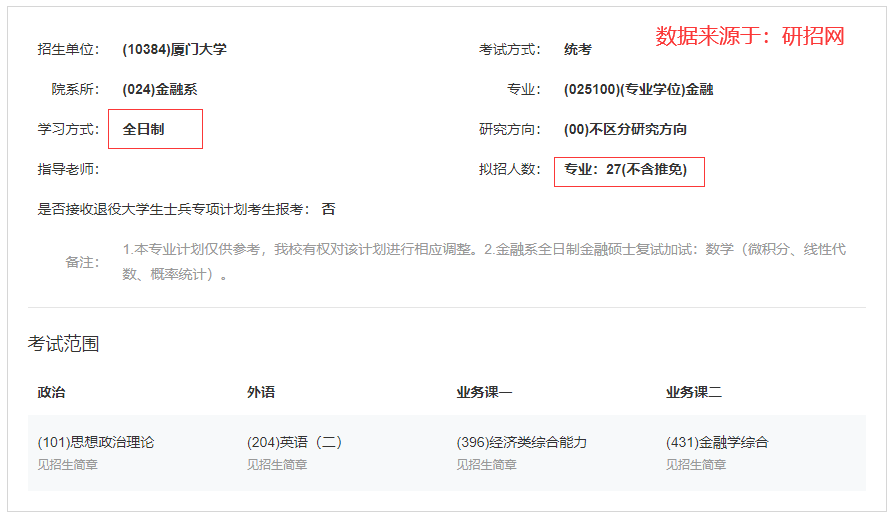Click planned enrollment 专业：27(不含推免)
Image resolution: width=893 pixels, height=515 pixels.
[625, 169]
